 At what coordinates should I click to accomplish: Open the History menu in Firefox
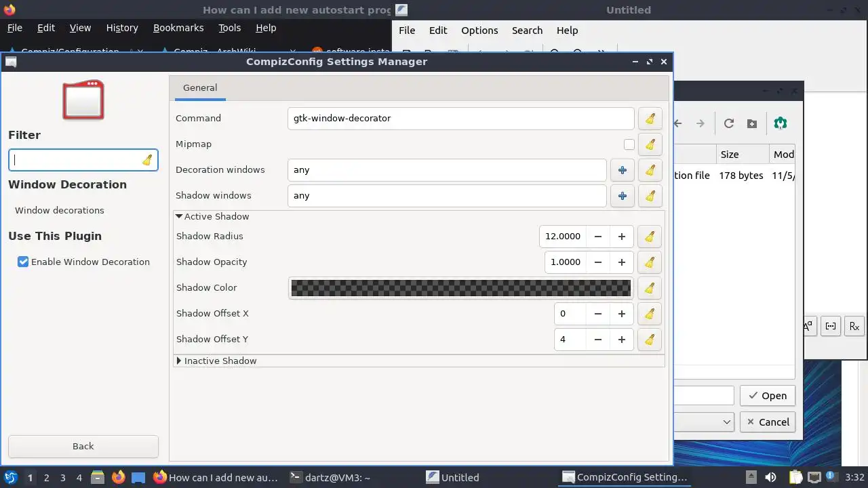122,28
